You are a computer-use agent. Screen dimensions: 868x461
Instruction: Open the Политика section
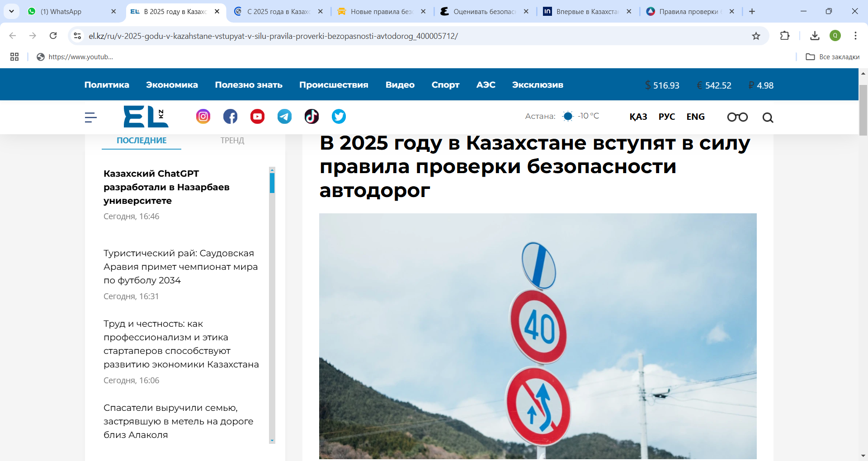[107, 85]
